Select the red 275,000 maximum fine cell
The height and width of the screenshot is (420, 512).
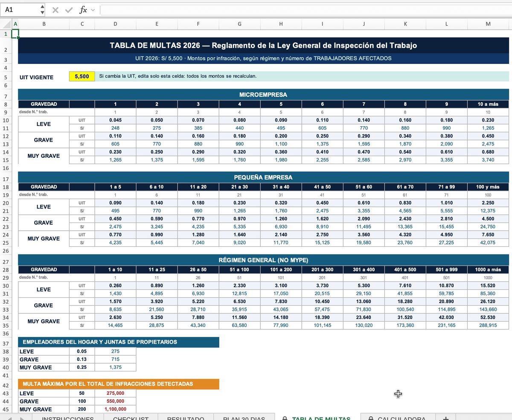point(115,394)
